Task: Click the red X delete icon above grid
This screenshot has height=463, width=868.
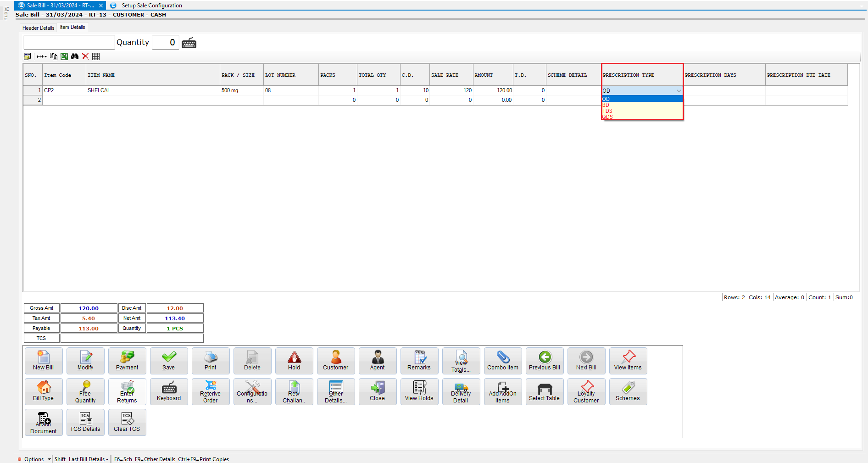Action: click(x=85, y=56)
